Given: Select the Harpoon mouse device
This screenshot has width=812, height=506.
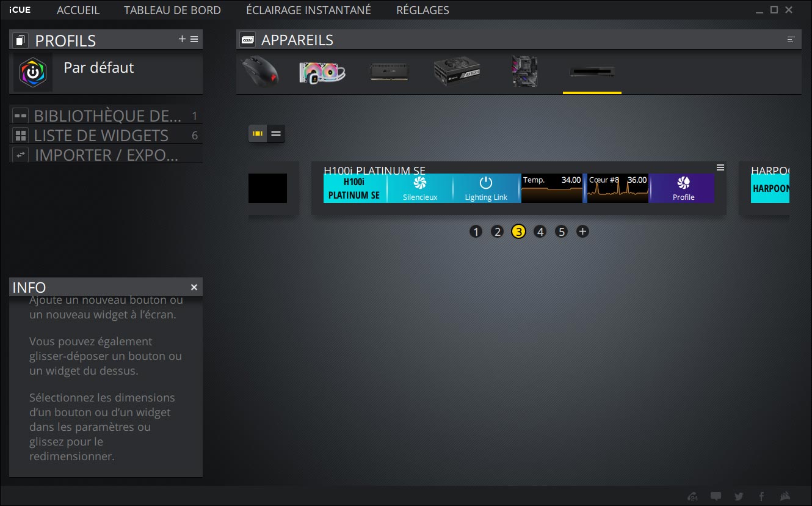Looking at the screenshot, I should tap(260, 72).
